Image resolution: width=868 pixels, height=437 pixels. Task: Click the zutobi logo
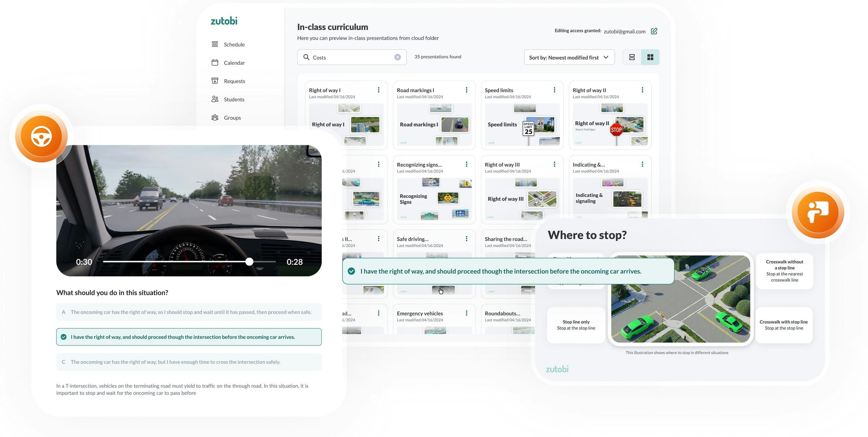224,21
